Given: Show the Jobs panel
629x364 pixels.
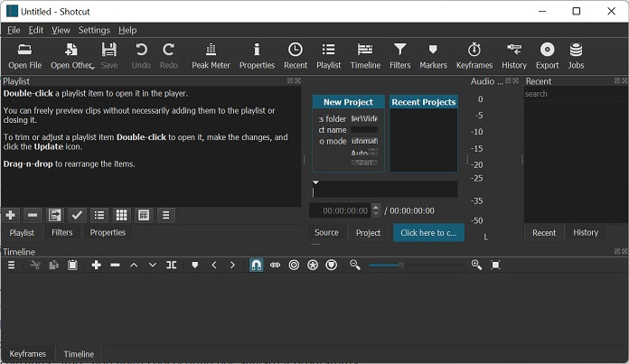Looking at the screenshot, I should point(576,55).
